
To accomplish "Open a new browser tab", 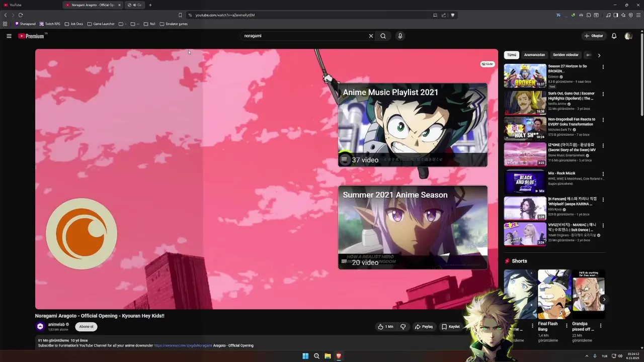I will [150, 5].
